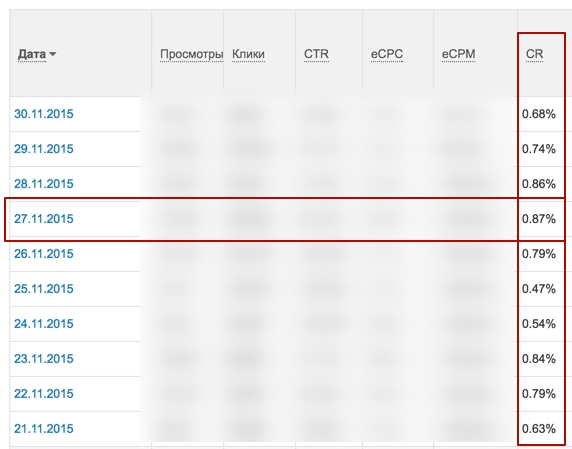This screenshot has width=572, height=449.
Task: Sort by Просмотры column header
Action: point(192,54)
